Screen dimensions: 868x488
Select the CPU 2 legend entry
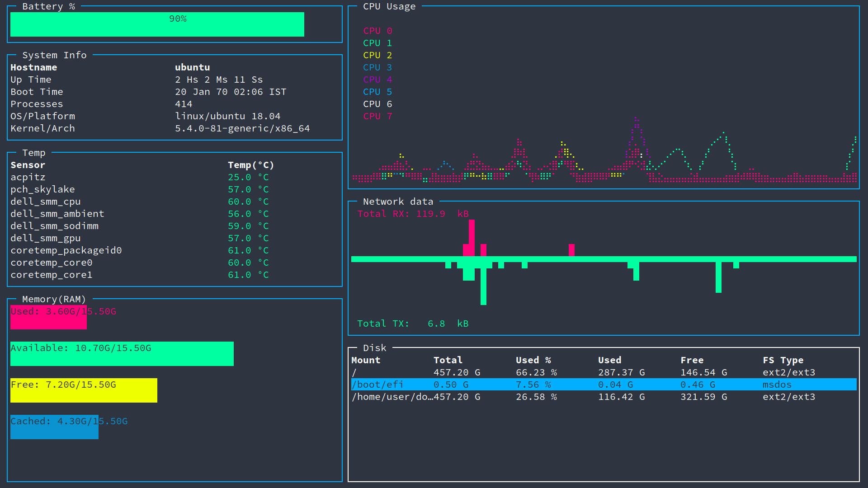377,55
